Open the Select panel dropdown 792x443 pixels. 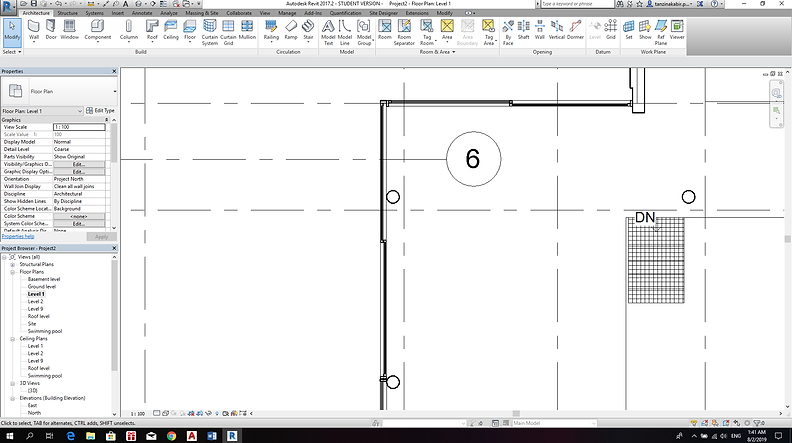[12, 52]
